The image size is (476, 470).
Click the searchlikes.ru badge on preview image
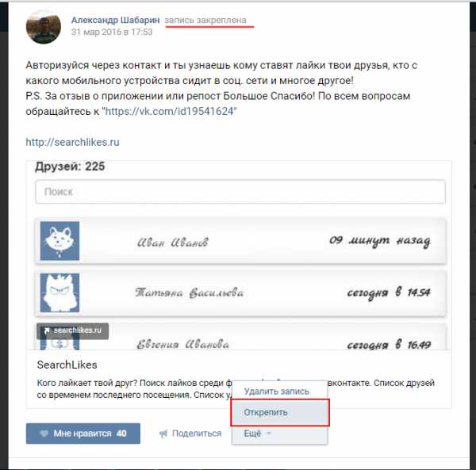[x=72, y=331]
